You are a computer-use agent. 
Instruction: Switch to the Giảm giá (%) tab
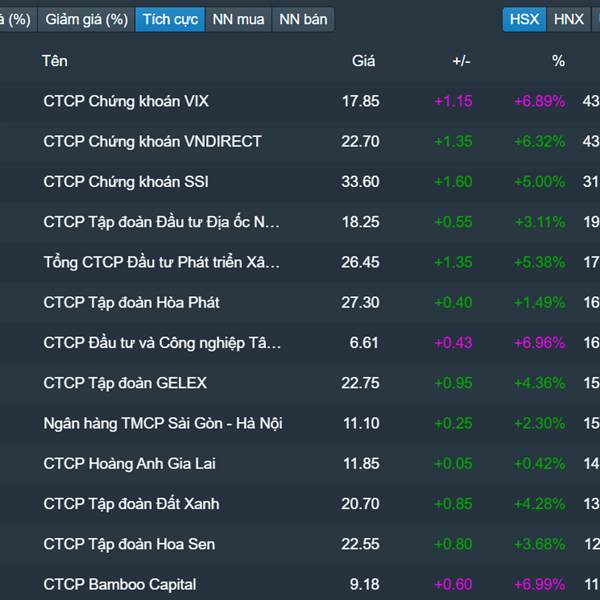(x=86, y=19)
